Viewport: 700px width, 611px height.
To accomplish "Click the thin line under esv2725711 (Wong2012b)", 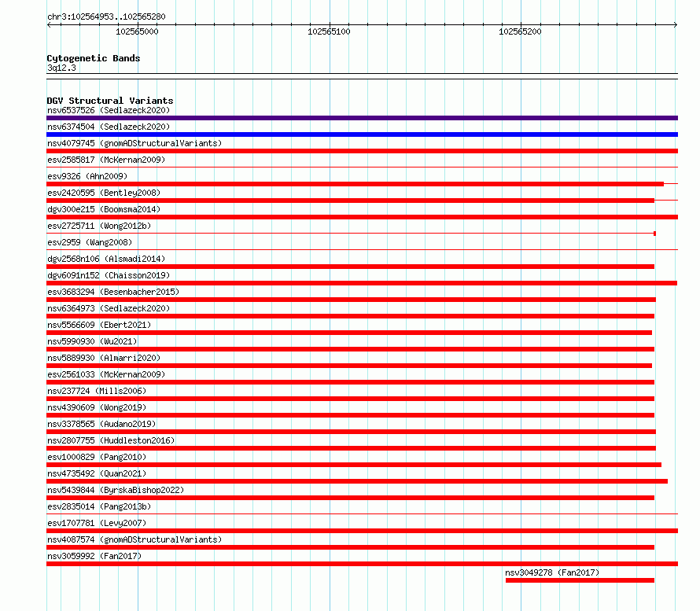I will pyautogui.click(x=351, y=234).
